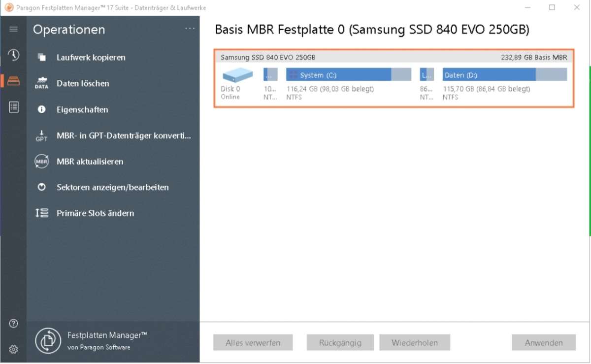Open Eigenschaften operation
Viewport: 591px width, 364px height.
point(82,109)
